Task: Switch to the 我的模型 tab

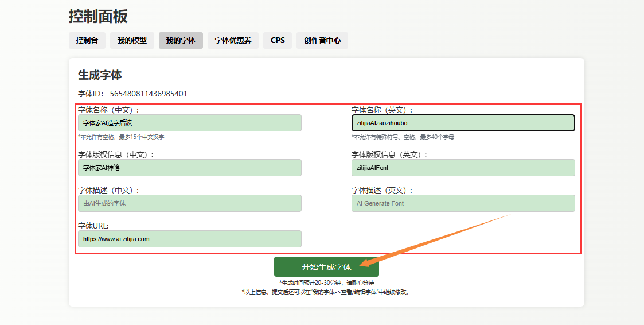Action: [132, 40]
